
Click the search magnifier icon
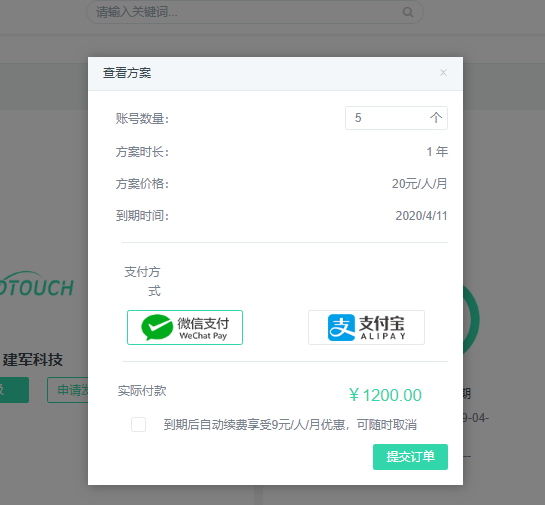pos(408,13)
